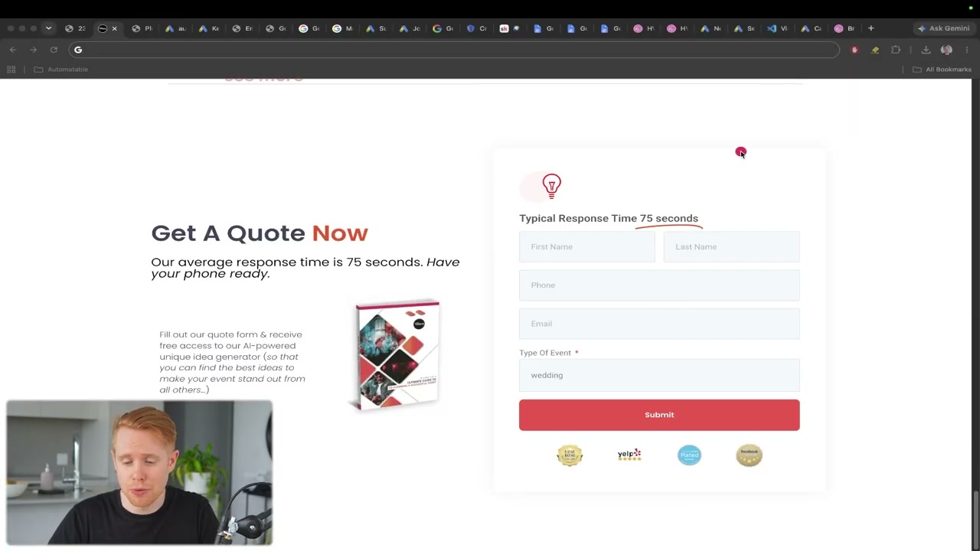Screen dimensions: 980x551
Task: Submit the quote form
Action: 659,415
